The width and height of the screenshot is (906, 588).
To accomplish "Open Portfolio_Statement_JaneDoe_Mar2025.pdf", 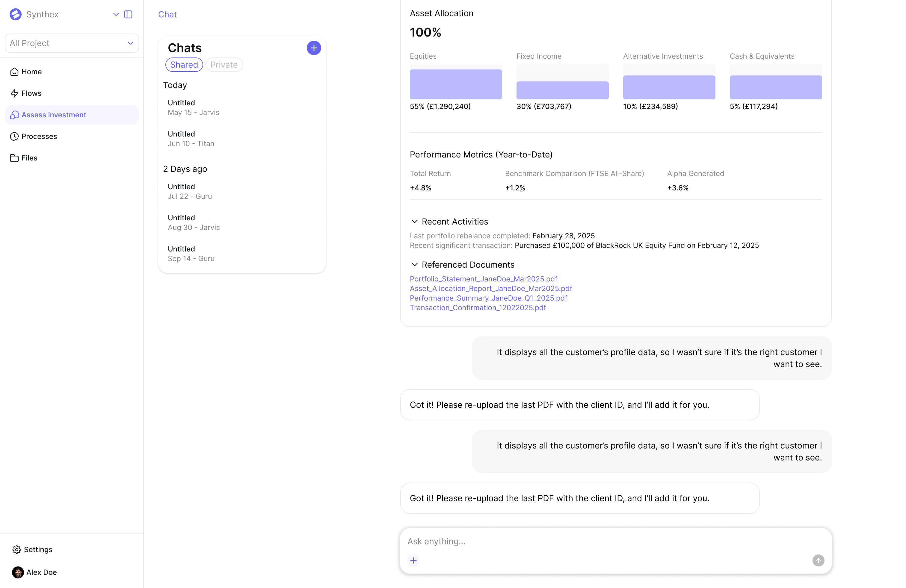I will pos(484,279).
